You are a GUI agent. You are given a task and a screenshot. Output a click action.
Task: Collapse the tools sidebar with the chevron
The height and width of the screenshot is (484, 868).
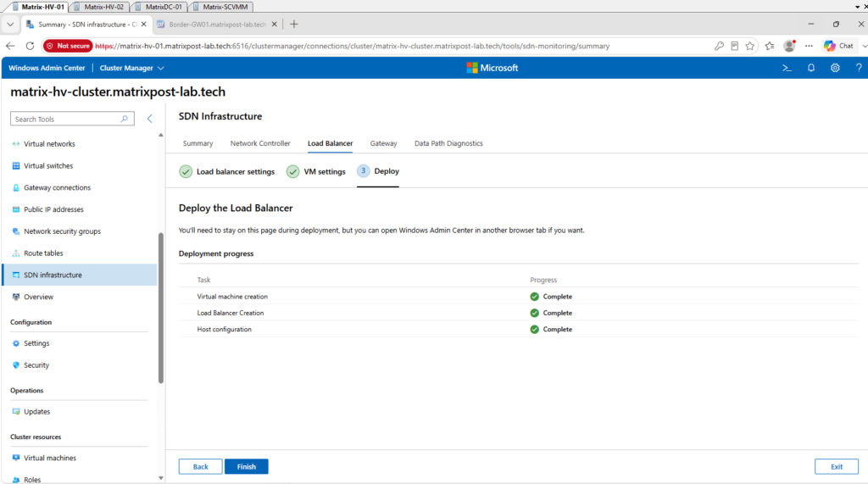point(149,119)
